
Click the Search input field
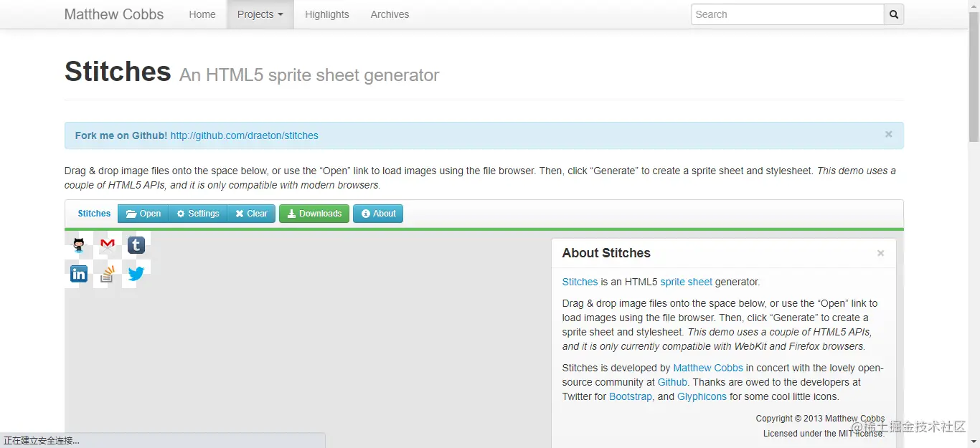tap(787, 14)
